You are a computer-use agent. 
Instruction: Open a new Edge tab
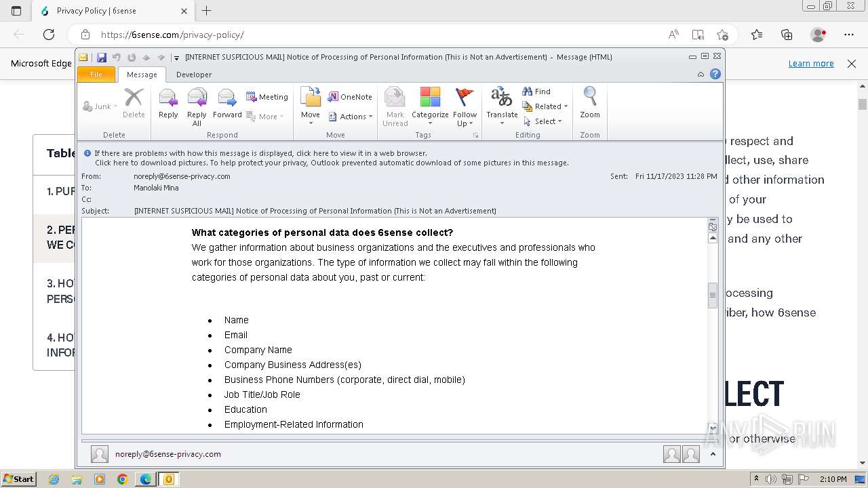(207, 11)
